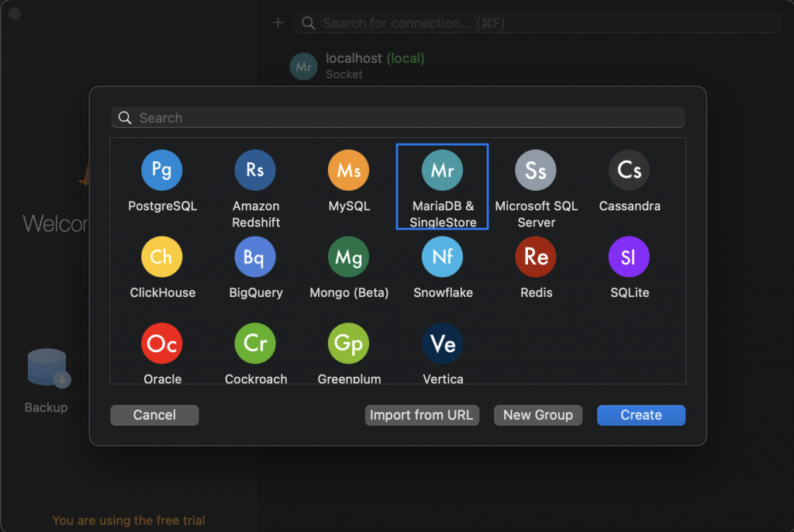Select the Vertica Ve icon
The width and height of the screenshot is (794, 532).
tap(442, 344)
